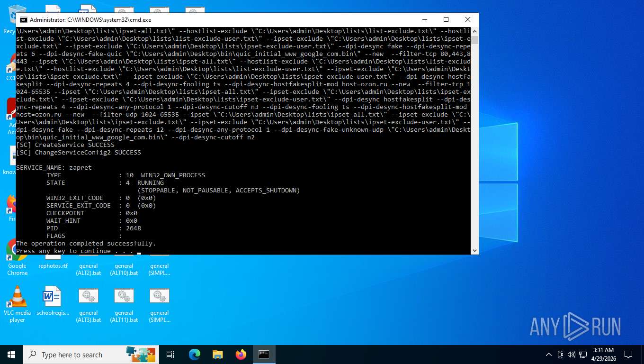Image resolution: width=644 pixels, height=364 pixels.
Task: Switch to cmd.exe taskbar button
Action: (x=264, y=355)
